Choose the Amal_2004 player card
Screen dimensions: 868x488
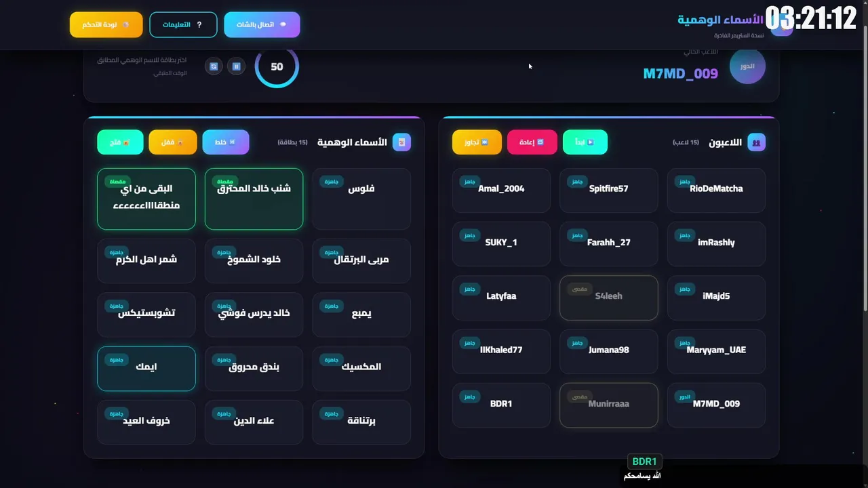tap(501, 190)
